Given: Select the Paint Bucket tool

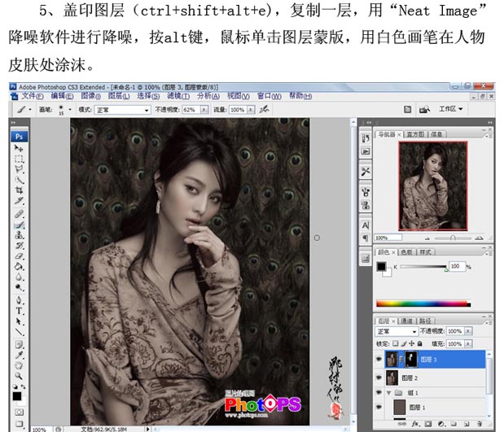Looking at the screenshot, I should (19, 267).
